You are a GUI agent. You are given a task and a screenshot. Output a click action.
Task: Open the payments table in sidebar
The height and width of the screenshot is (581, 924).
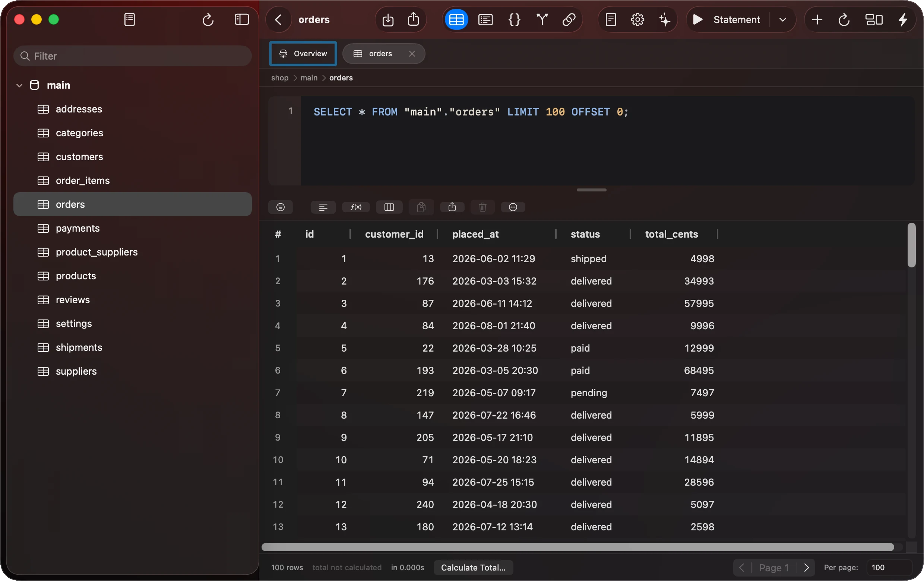[x=133, y=228]
